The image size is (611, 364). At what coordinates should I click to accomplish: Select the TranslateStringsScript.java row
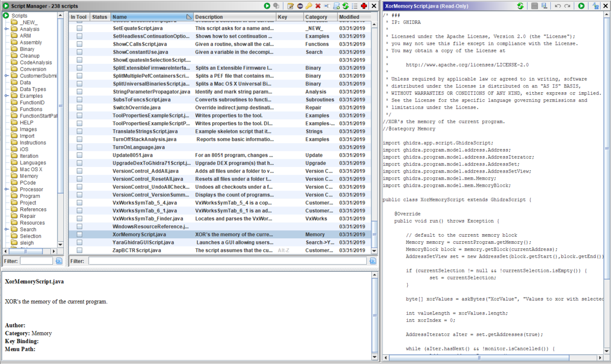click(220, 131)
